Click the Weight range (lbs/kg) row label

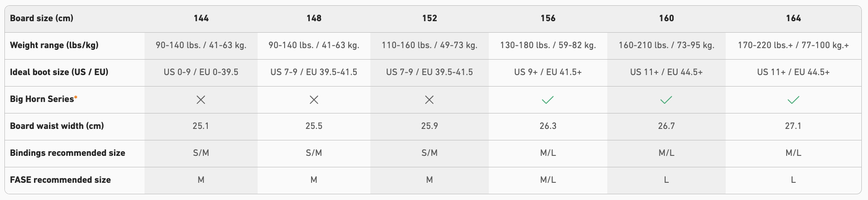[54, 45]
